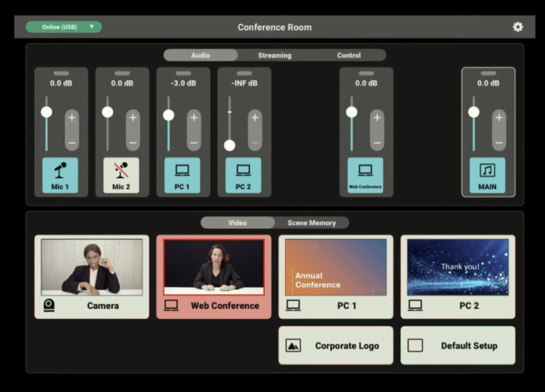The height and width of the screenshot is (392, 545).
Task: Switch to the Streaming tab
Action: click(x=274, y=55)
